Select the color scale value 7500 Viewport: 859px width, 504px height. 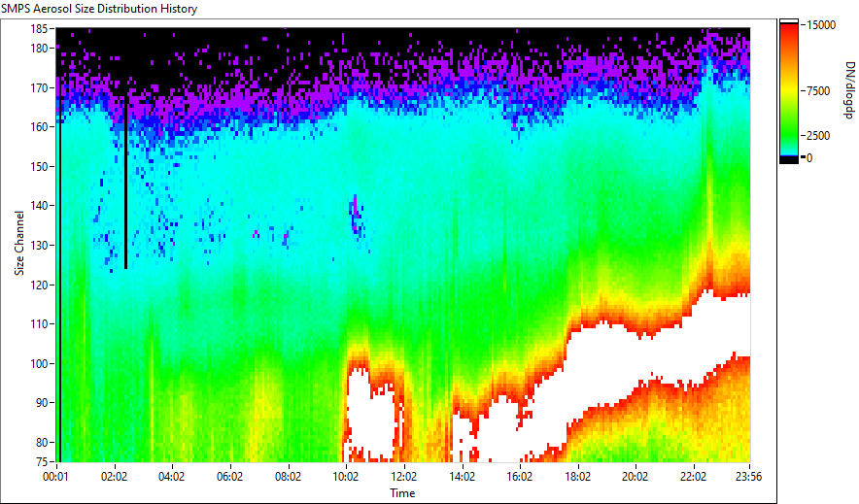coord(818,91)
